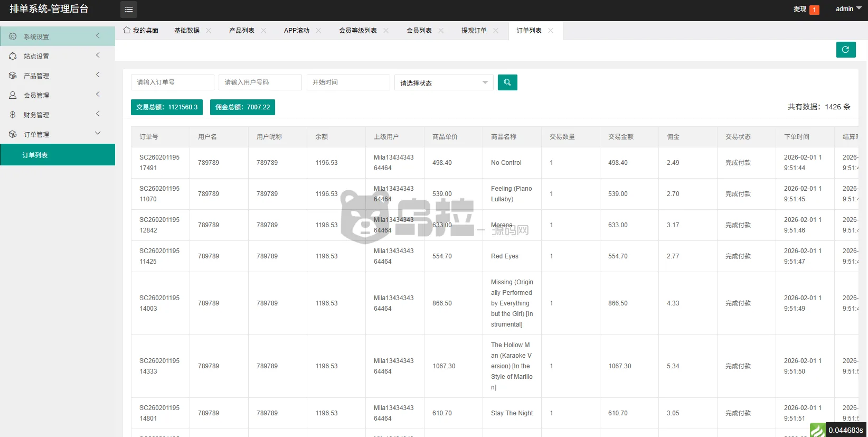
Task: Close the 提现订单 tab
Action: (496, 31)
